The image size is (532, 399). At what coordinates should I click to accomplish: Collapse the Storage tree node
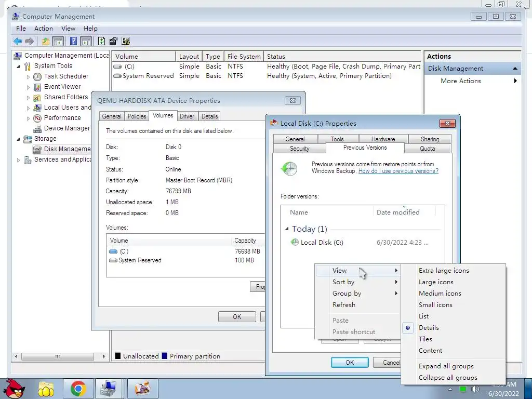tap(18, 139)
